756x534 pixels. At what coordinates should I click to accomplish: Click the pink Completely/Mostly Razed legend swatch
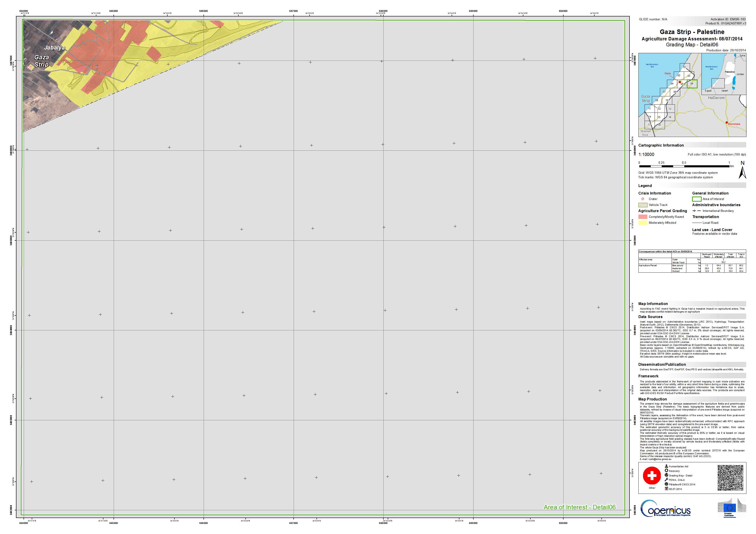643,217
